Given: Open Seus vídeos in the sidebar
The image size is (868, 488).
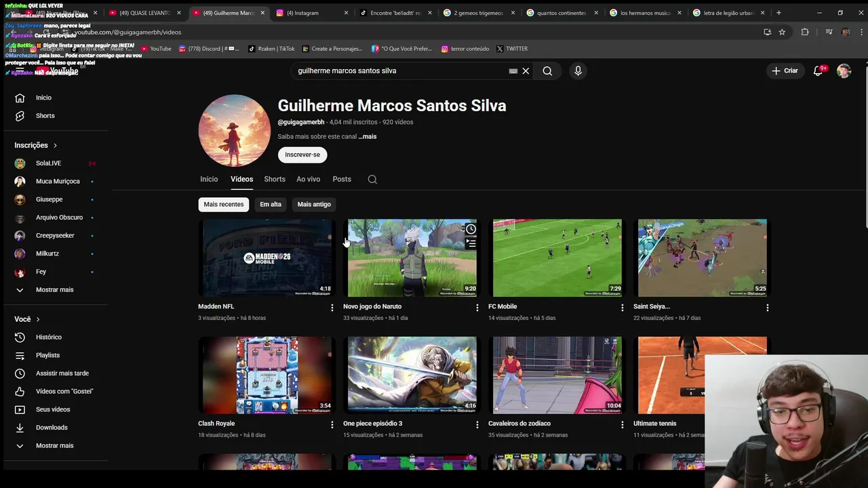Looking at the screenshot, I should click(54, 409).
